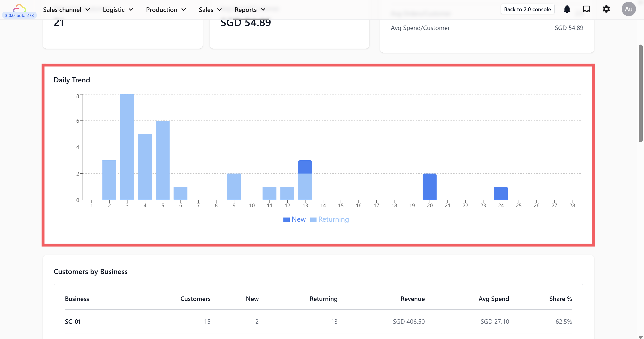Viewport: 644px width, 339px height.
Task: Click the day 20 New bar
Action: pos(429,187)
